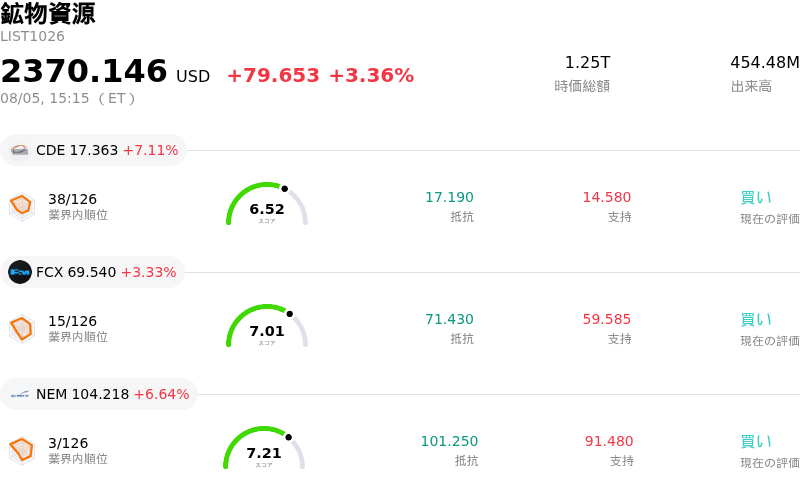
Task: Open the radar chart icon beside 3/126 ranking
Action: coord(22,451)
